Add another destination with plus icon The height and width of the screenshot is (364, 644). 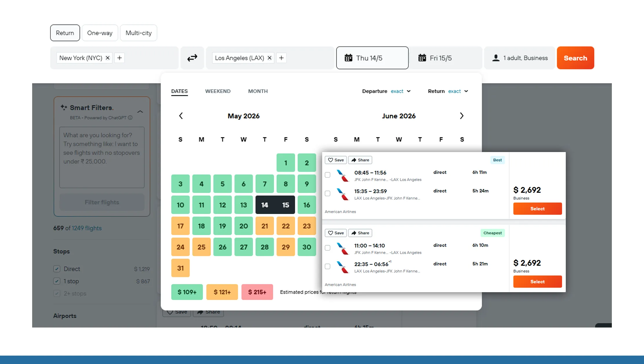tap(281, 58)
